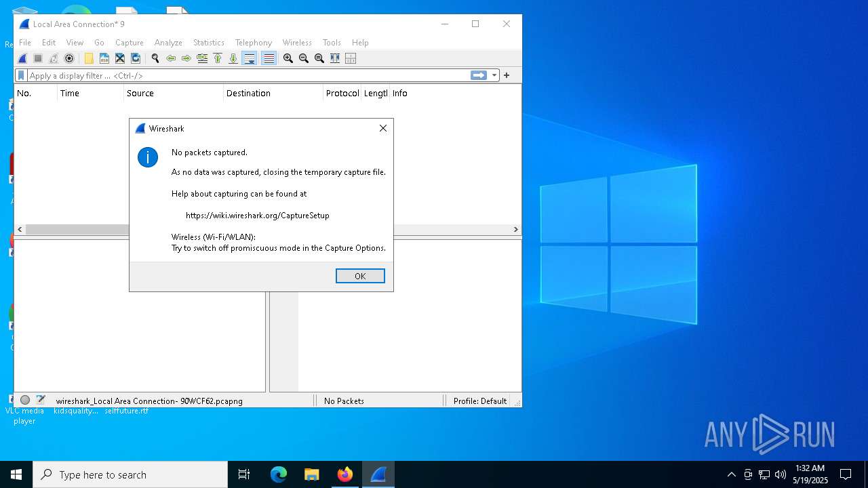Screen dimensions: 868x488
Task: Save the capture file icon
Action: 104,58
